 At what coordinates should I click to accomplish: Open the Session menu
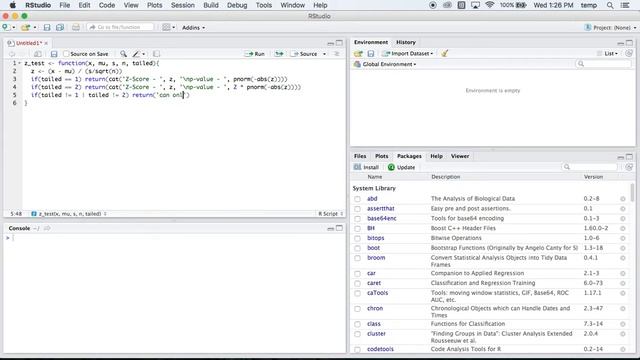click(x=182, y=5)
